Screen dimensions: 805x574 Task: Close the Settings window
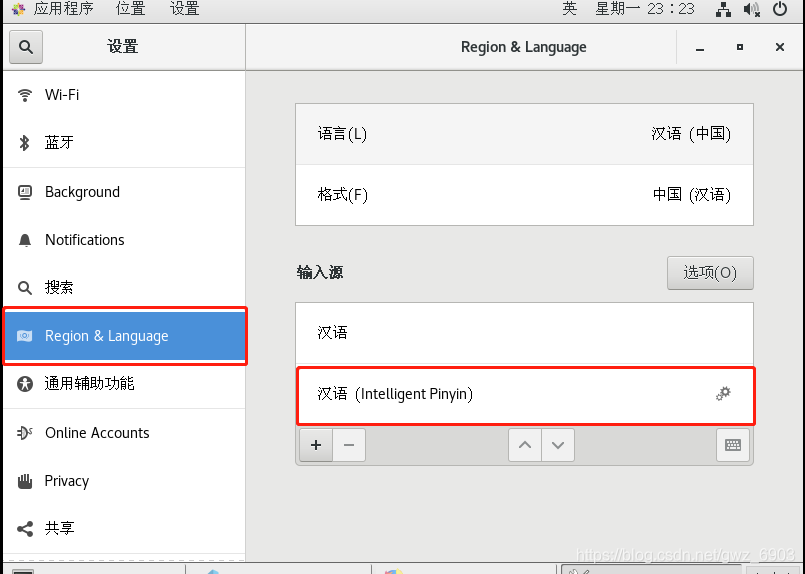780,47
